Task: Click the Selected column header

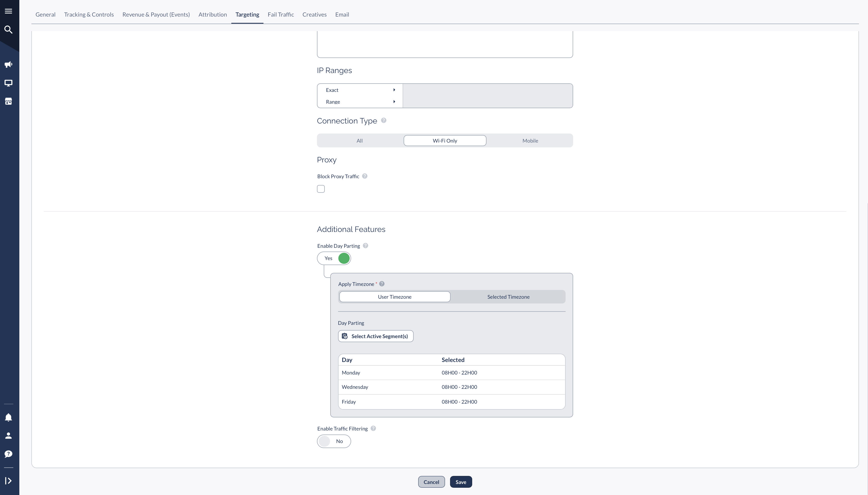Action: (x=453, y=360)
